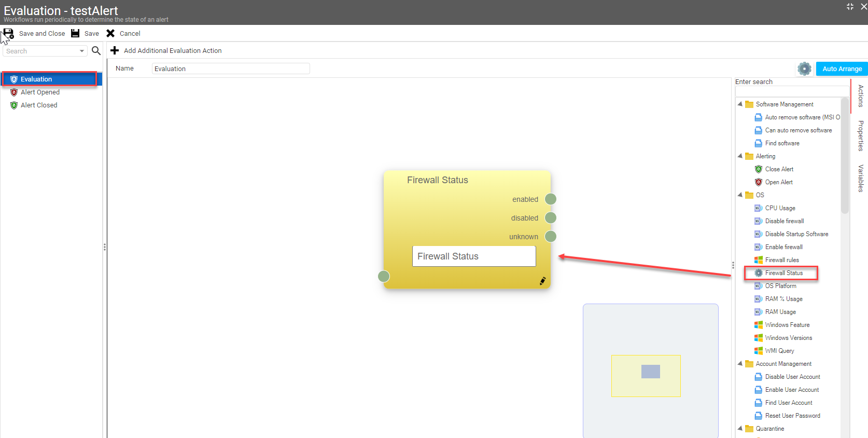The height and width of the screenshot is (438, 868).
Task: Collapse the Alerting folder
Action: (x=740, y=156)
